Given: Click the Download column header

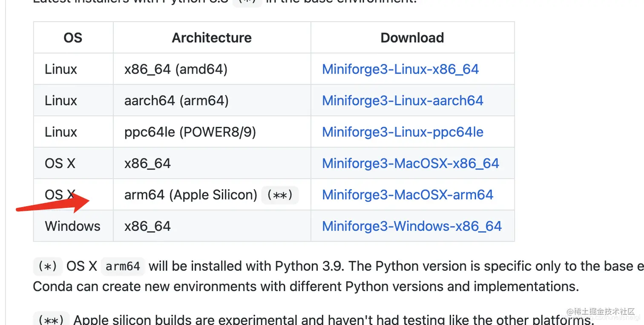Looking at the screenshot, I should point(412,38).
